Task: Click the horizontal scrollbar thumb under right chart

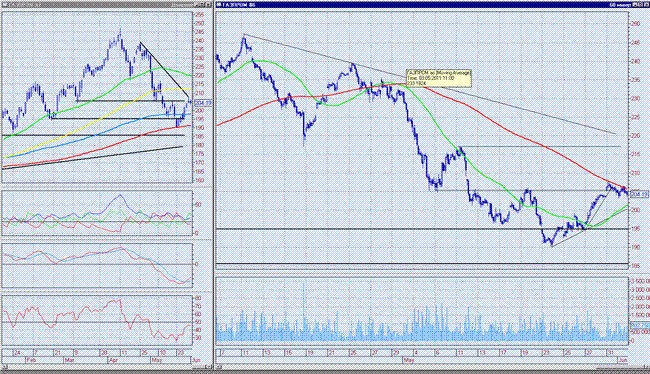Action: click(x=620, y=367)
